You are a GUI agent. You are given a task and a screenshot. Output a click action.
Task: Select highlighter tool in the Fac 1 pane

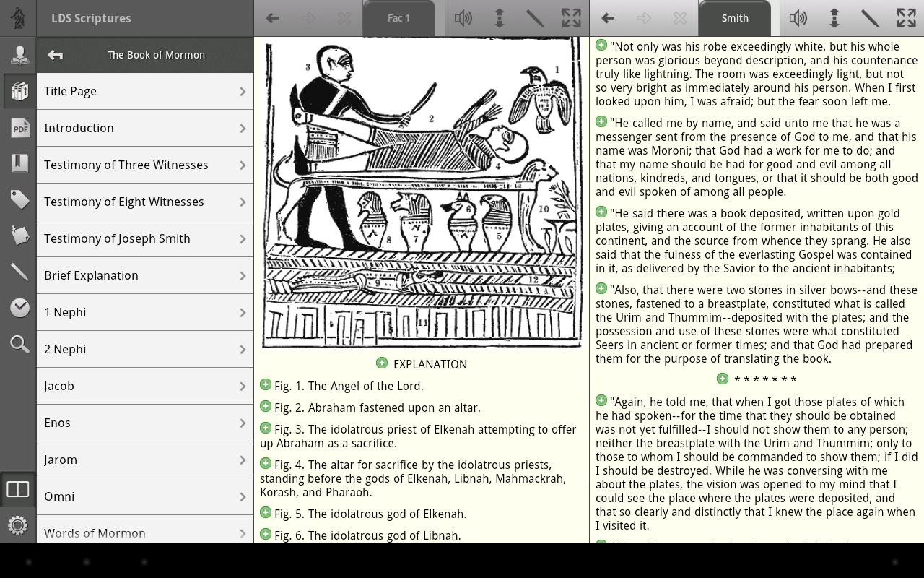[x=535, y=18]
